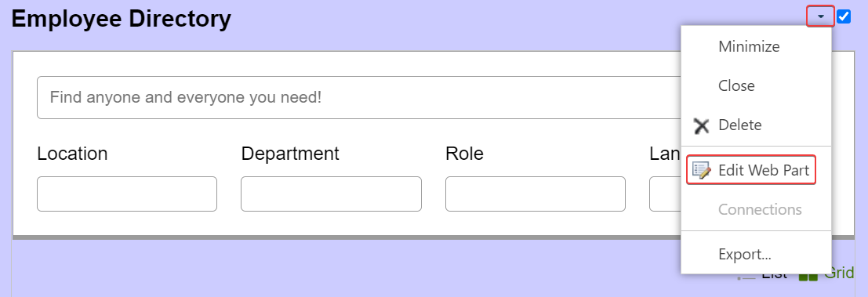Click the Edit Web Part pencil icon
868x297 pixels.
point(702,170)
